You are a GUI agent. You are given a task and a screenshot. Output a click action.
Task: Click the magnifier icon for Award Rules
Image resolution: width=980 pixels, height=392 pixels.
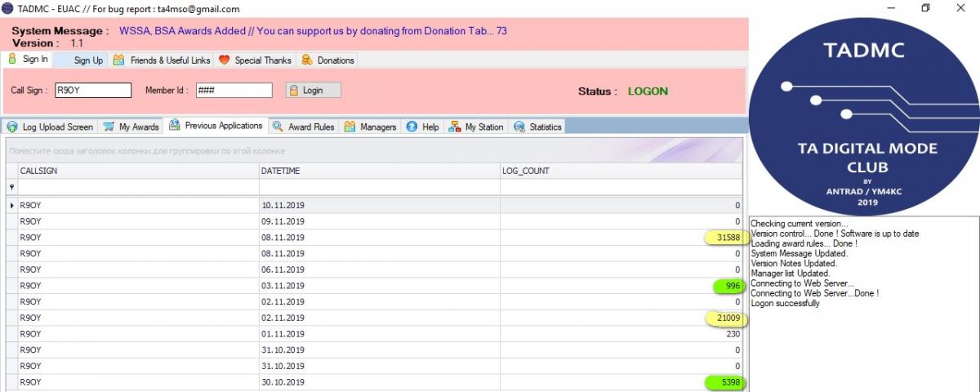tap(278, 127)
